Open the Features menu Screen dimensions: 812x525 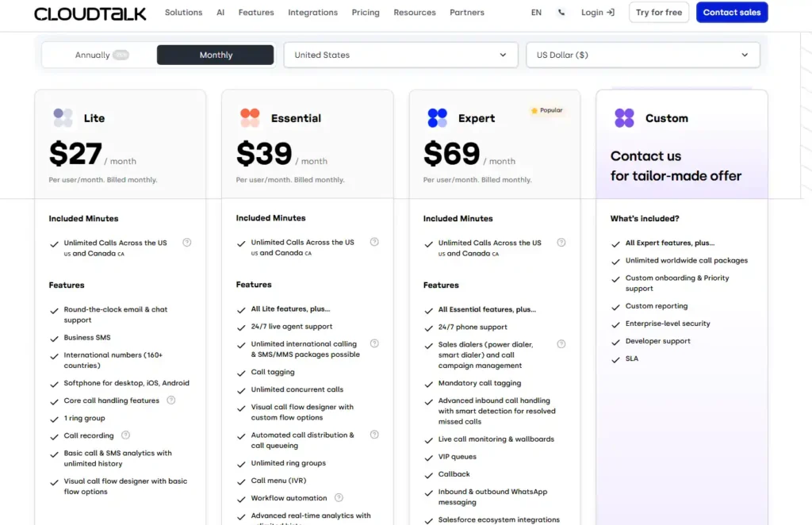click(x=256, y=13)
